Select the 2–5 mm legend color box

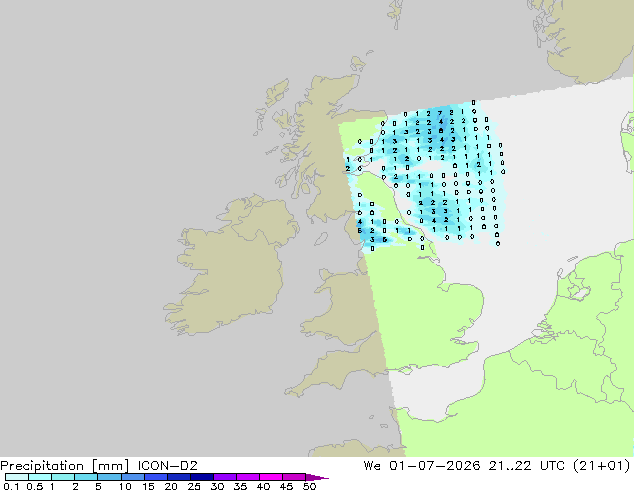click(x=86, y=477)
